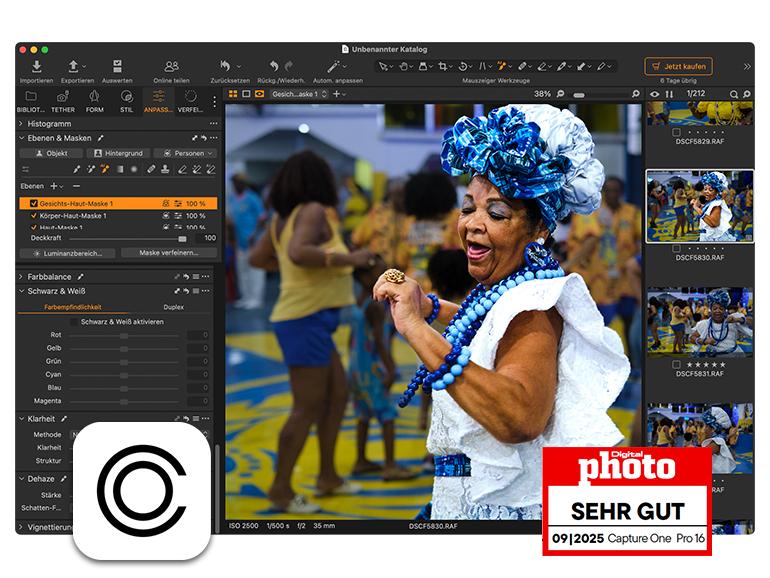
Task: Select the crop tool
Action: pyautogui.click(x=442, y=66)
